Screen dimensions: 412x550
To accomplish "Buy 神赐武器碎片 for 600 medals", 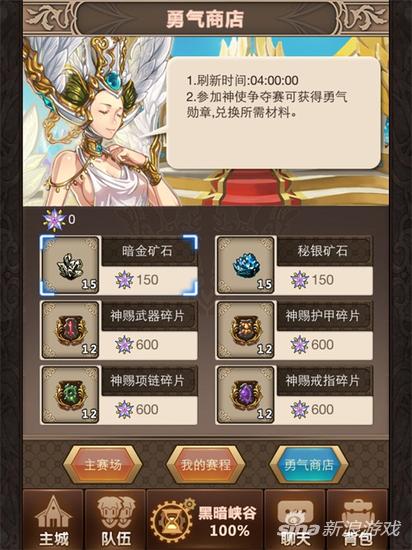I will tap(149, 345).
